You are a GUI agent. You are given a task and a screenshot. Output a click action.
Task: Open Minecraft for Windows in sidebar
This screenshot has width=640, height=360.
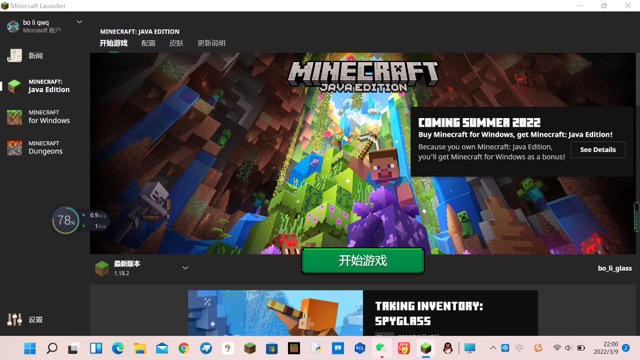tap(39, 117)
